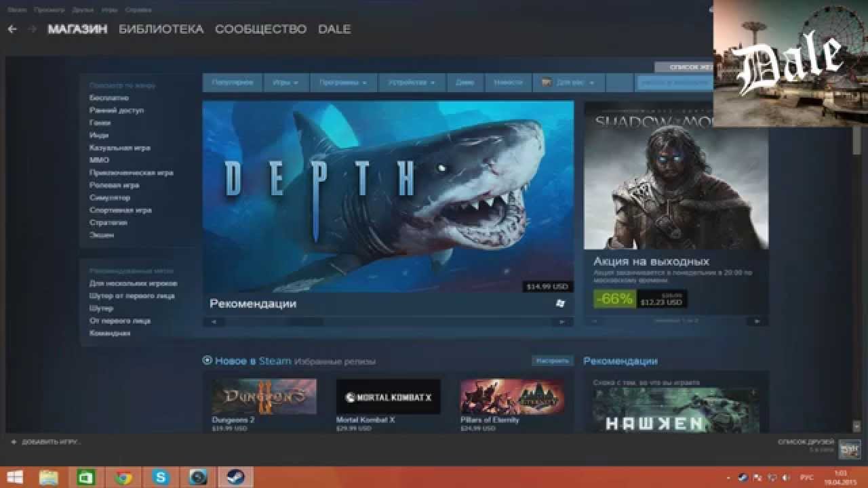Image resolution: width=868 pixels, height=488 pixels.
Task: Select the Демо store tab
Action: pyautogui.click(x=465, y=82)
